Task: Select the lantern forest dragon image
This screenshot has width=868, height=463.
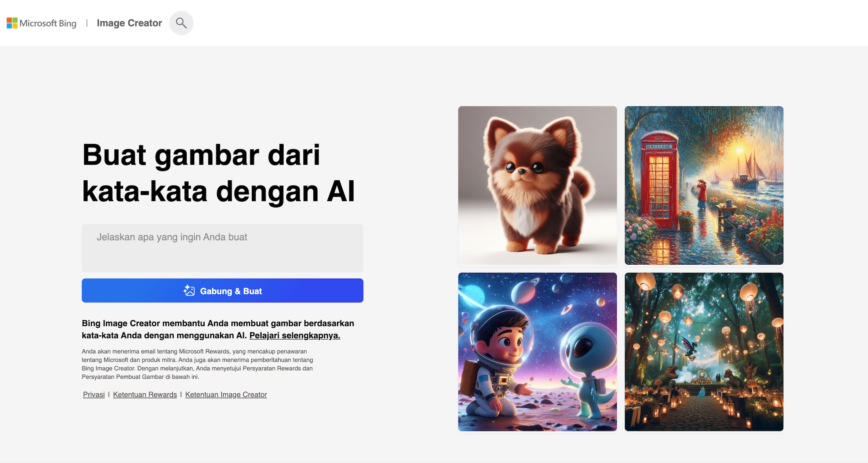Action: coord(704,352)
